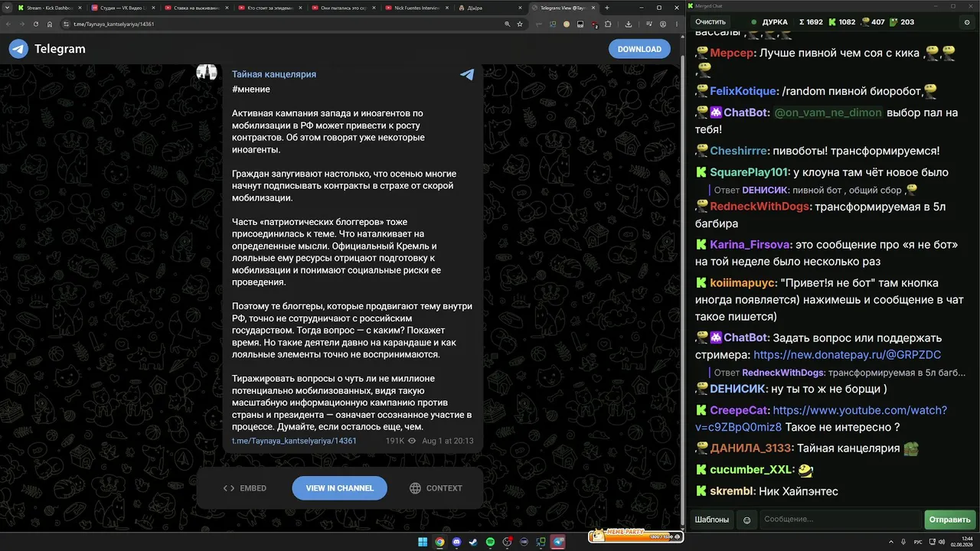Open the t.me/Taynaya_kantselyariya/14361 post link
Screen dimensions: 980x551
click(295, 441)
